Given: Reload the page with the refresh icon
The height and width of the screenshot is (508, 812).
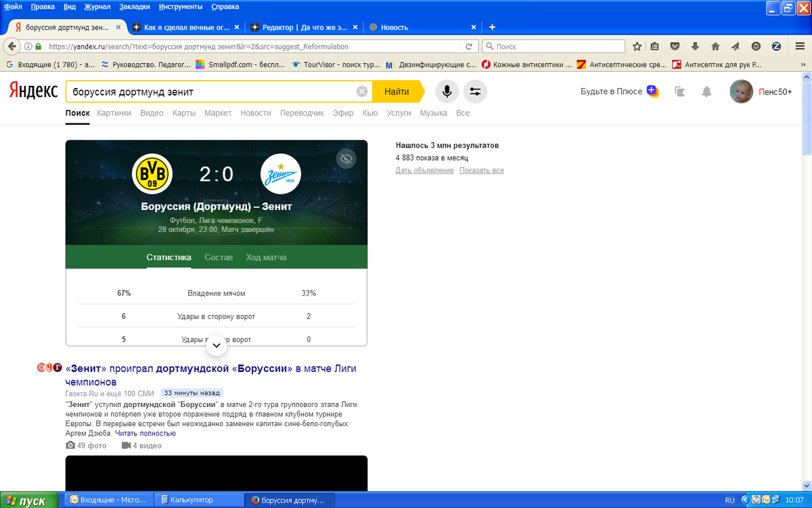Looking at the screenshot, I should 468,47.
